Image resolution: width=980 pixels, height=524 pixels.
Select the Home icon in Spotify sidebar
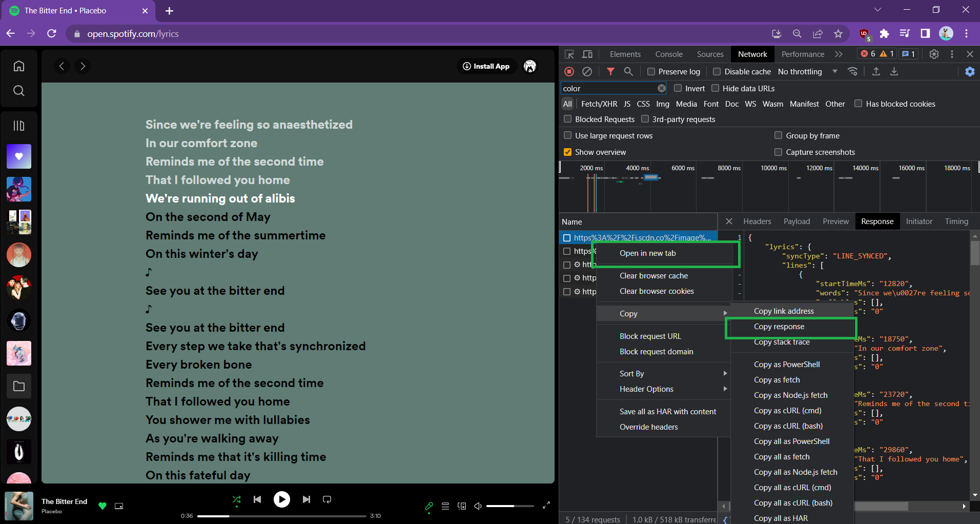(18, 66)
